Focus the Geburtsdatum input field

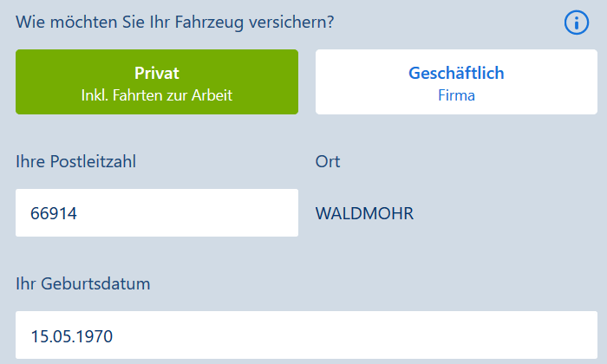click(307, 335)
